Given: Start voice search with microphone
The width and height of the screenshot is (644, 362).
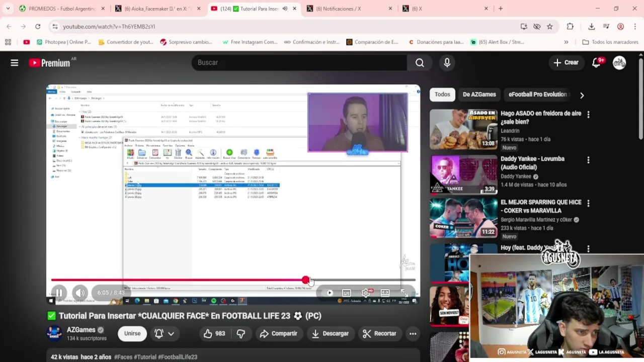Looking at the screenshot, I should tap(447, 62).
